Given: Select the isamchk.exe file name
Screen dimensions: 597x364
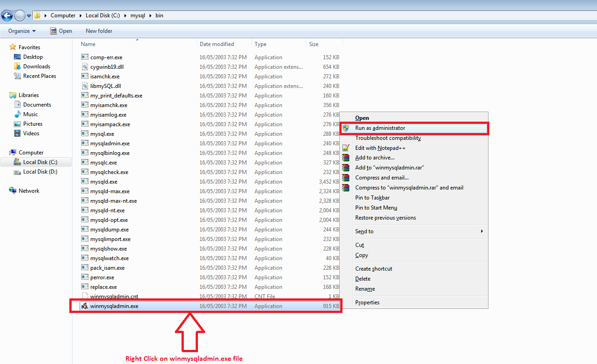Looking at the screenshot, I should tap(105, 77).
